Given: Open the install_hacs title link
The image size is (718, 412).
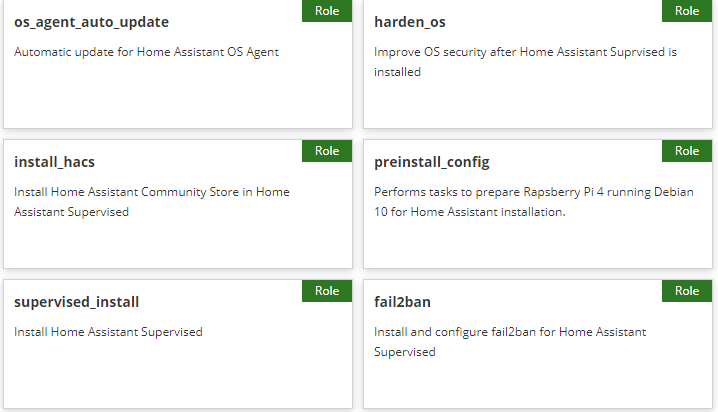Looking at the screenshot, I should tap(55, 162).
